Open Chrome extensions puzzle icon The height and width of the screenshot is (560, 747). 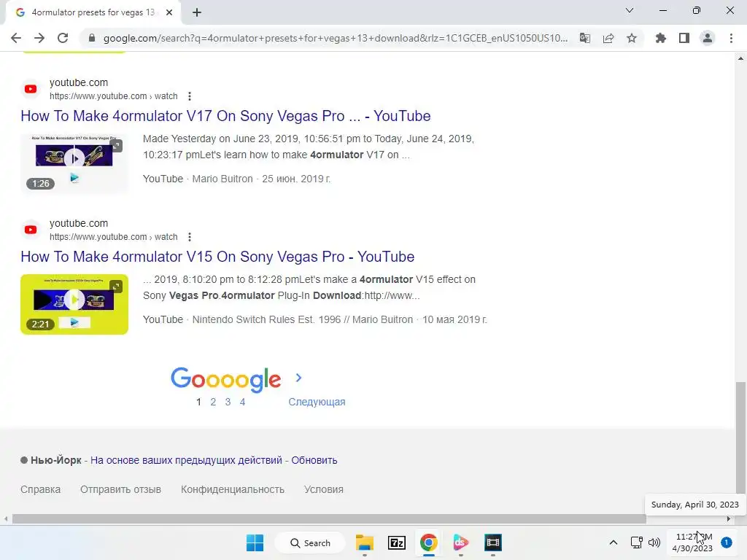[x=660, y=38]
